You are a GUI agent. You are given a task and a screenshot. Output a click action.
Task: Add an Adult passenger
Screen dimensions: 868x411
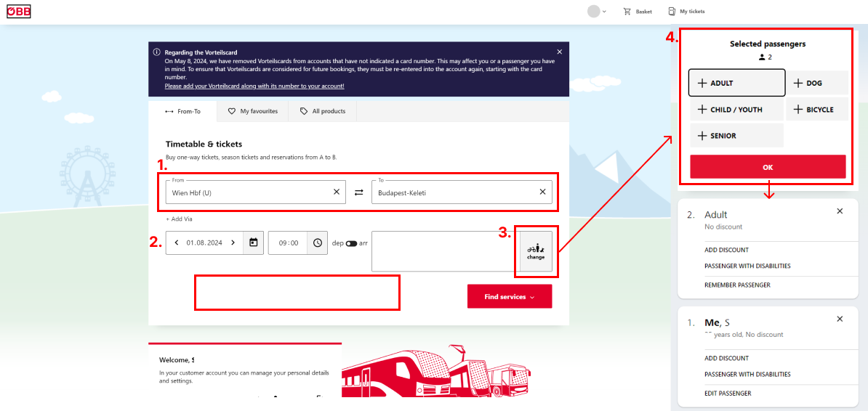click(737, 83)
